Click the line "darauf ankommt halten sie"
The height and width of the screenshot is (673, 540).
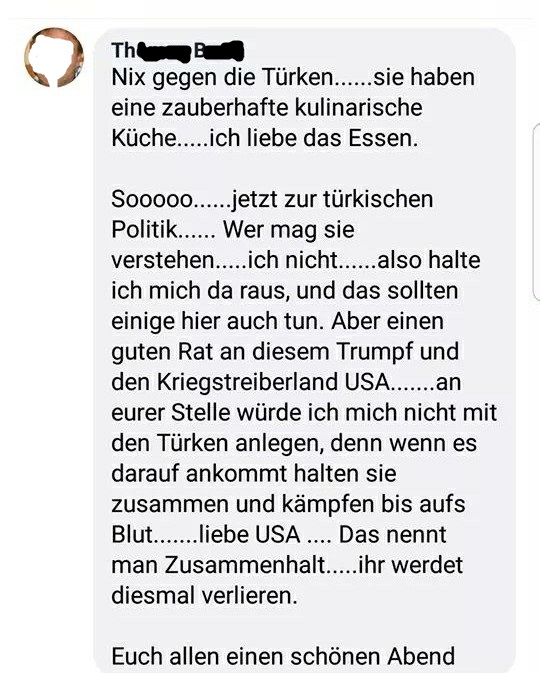[x=254, y=473]
